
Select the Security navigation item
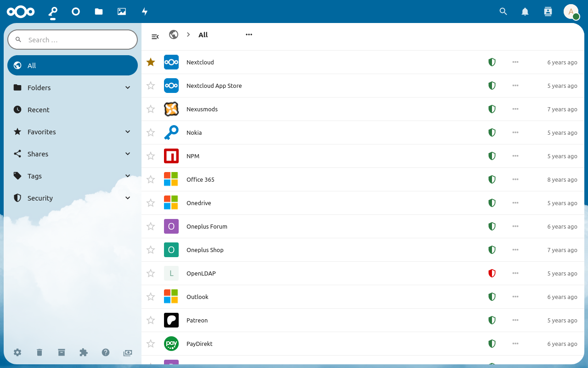click(x=73, y=198)
